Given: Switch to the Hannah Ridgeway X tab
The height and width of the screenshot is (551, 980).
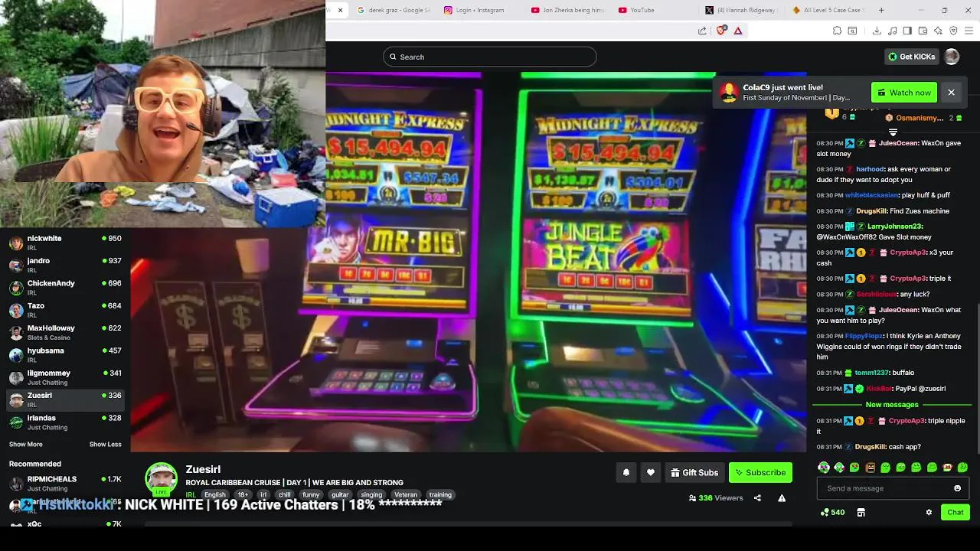Looking at the screenshot, I should 742,10.
